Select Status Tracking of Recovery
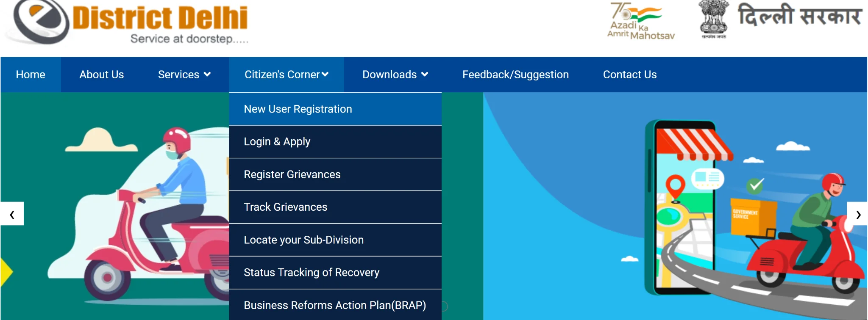 [x=312, y=273]
